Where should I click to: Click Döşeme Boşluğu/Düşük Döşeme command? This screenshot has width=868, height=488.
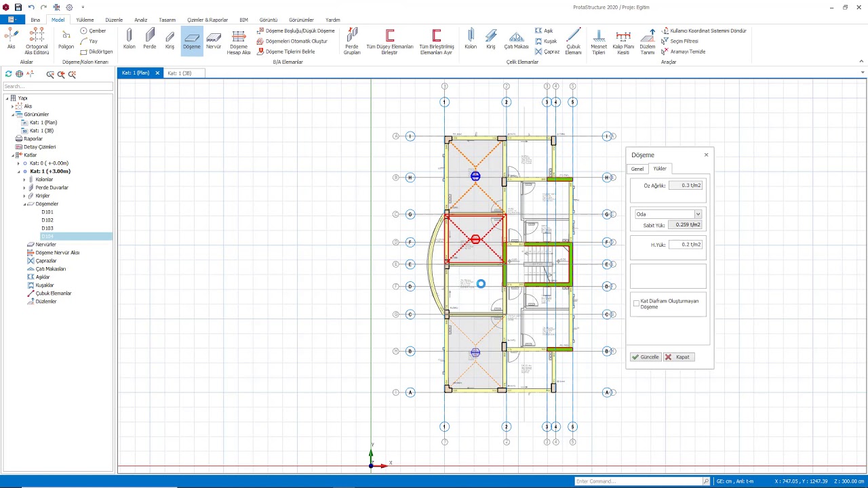point(296,30)
